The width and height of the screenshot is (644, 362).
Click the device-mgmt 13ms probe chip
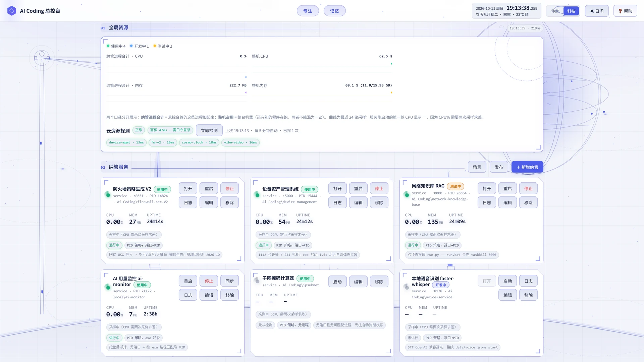tap(126, 142)
